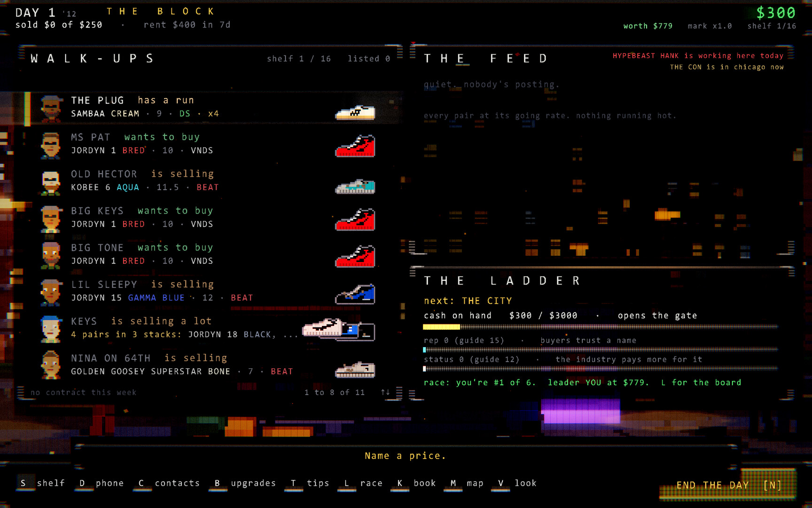Click 'THE CON is in chicago now'
This screenshot has height=508, width=812.
pos(726,67)
